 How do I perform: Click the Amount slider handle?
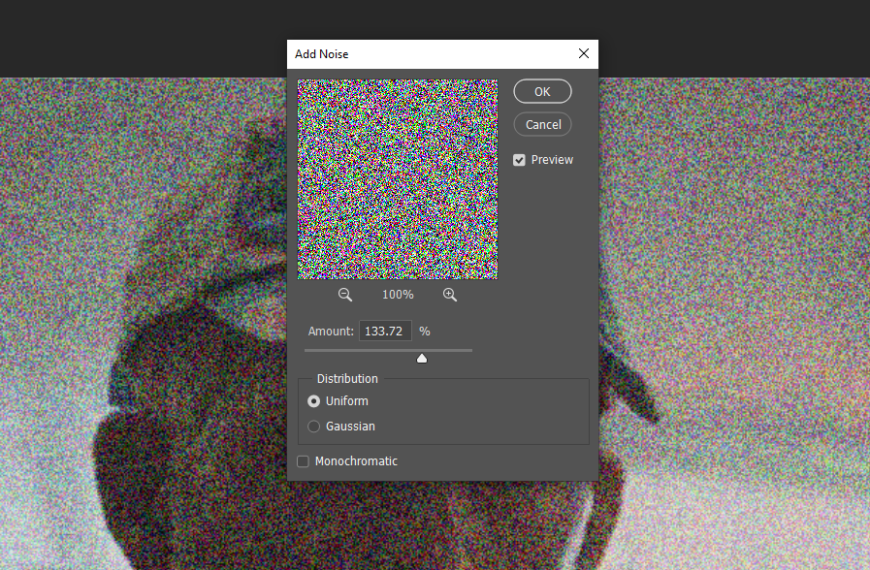coord(422,359)
